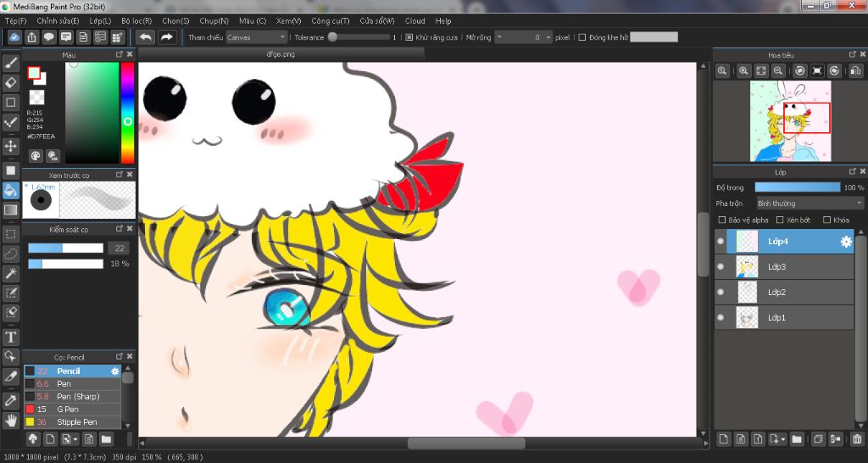This screenshot has width=868, height=463.
Task: Select the Dot pen tool
Action: (x=11, y=122)
